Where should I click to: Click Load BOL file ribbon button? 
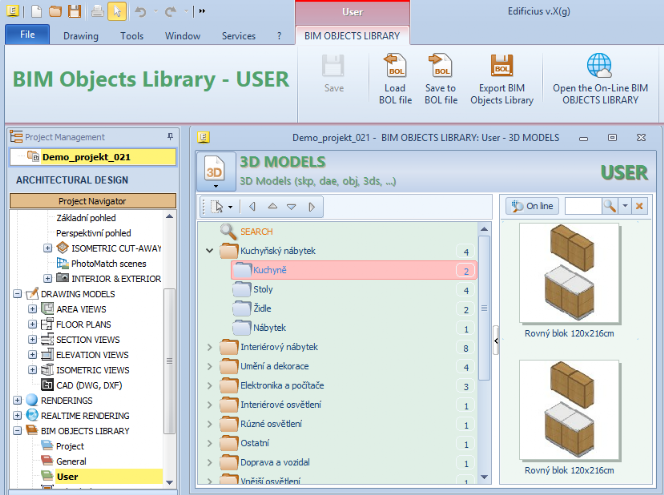(395, 79)
